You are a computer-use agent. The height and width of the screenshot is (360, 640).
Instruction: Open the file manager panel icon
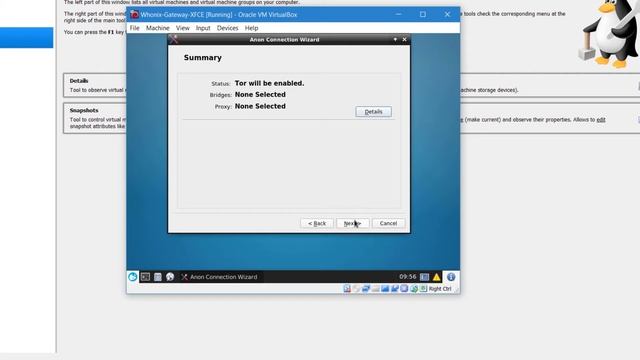158,277
